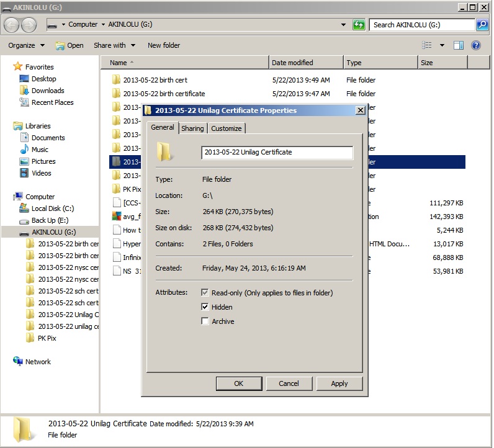
Task: Open Downloads in Favorites
Action: pyautogui.click(x=48, y=91)
